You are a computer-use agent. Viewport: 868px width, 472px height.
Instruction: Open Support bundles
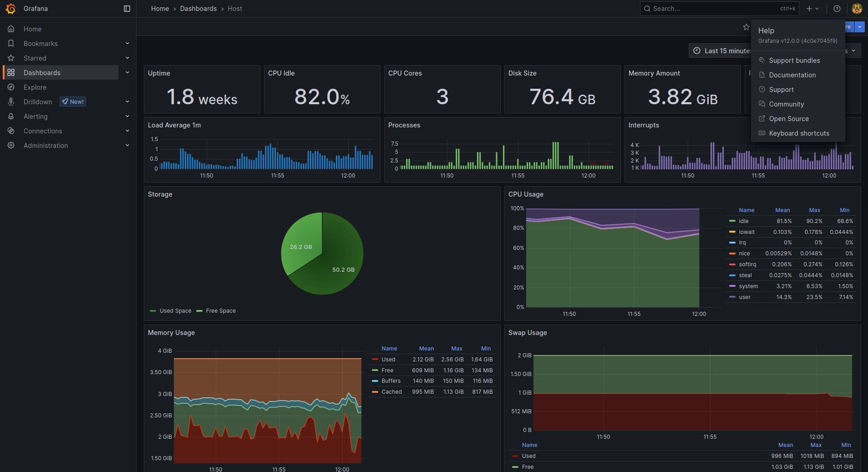click(794, 60)
